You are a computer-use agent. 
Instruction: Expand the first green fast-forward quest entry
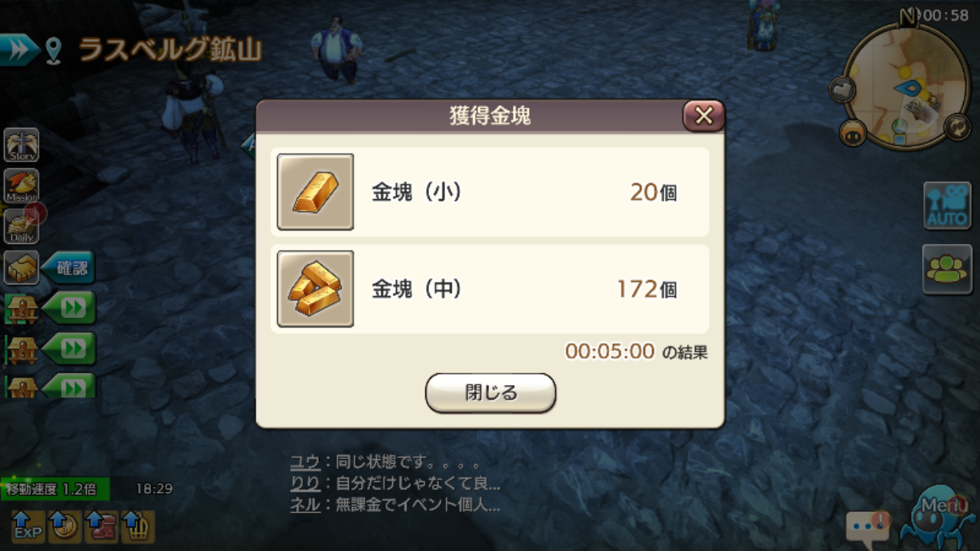69,307
